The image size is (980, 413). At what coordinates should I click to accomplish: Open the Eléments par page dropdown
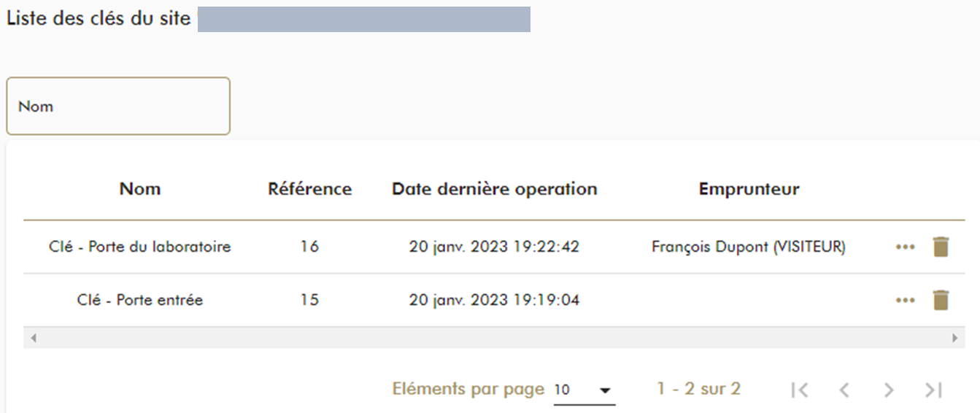(584, 390)
